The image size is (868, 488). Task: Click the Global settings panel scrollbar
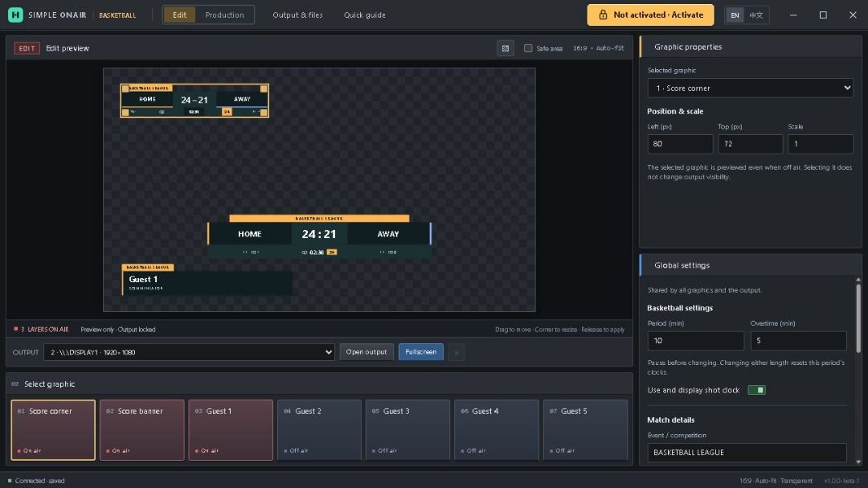pos(858,318)
